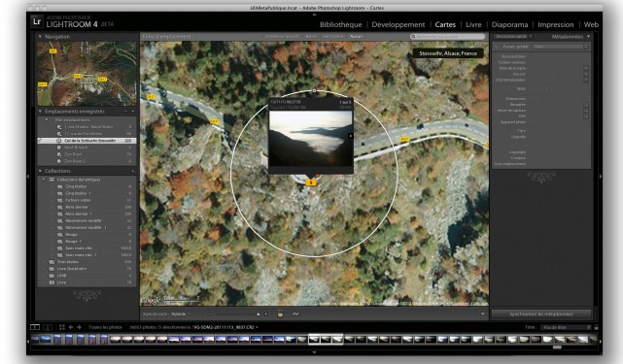Open the Style de carte Hybride dropdown
The height and width of the screenshot is (364, 623).
[x=180, y=314]
